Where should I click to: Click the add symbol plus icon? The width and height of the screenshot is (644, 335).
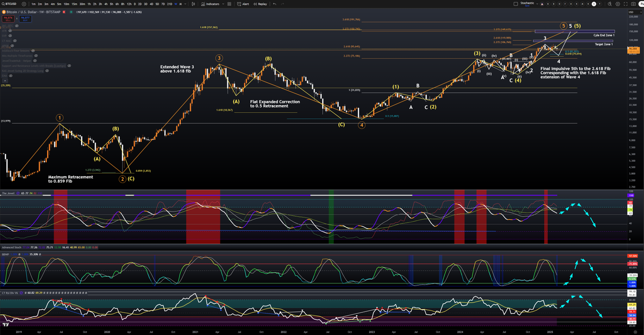point(24,4)
